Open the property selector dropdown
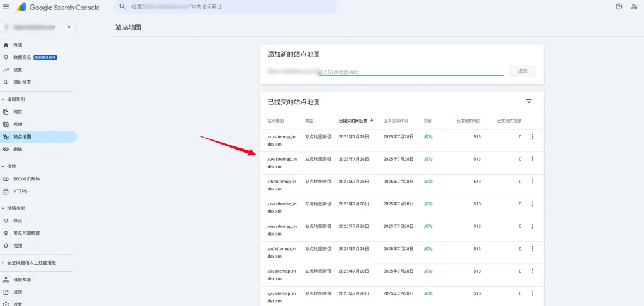Image resolution: width=644 pixels, height=306 pixels. (x=39, y=27)
